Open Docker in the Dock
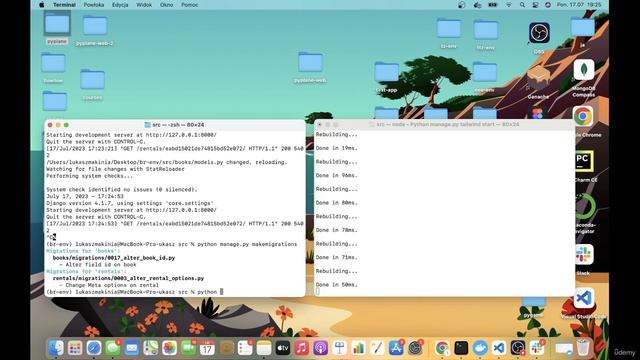640x360 pixels. 480,348
